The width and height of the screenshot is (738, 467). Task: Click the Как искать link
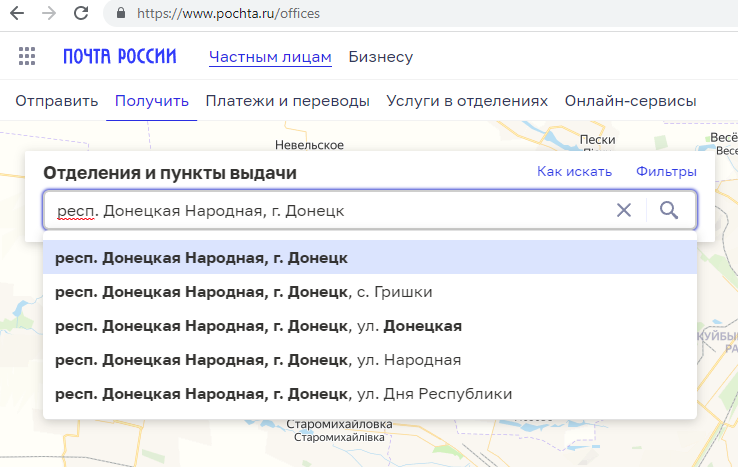(x=574, y=171)
